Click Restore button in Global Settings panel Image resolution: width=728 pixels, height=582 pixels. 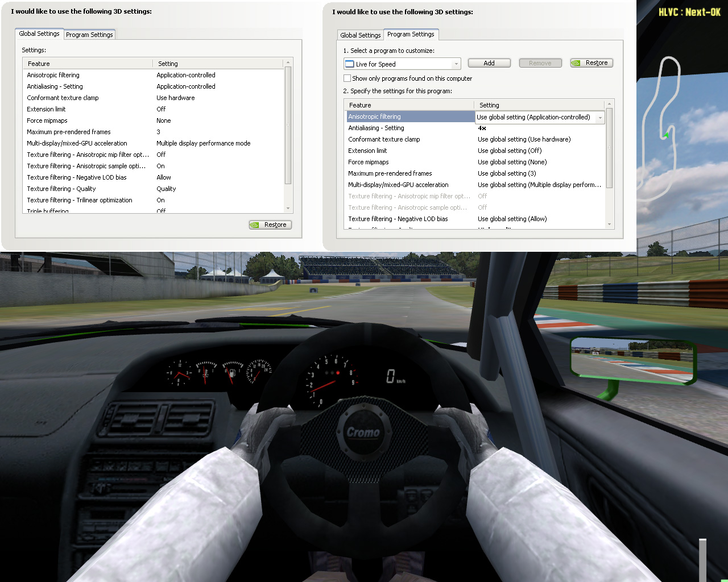click(270, 225)
